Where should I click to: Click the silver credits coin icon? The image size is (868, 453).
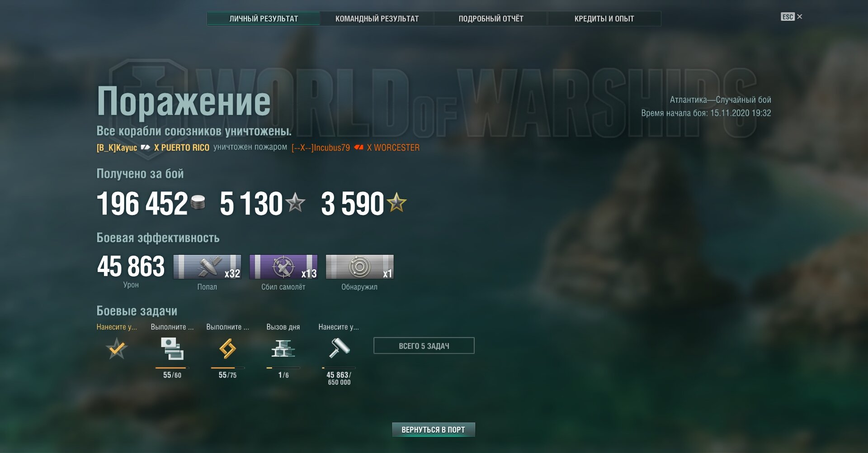pyautogui.click(x=198, y=202)
